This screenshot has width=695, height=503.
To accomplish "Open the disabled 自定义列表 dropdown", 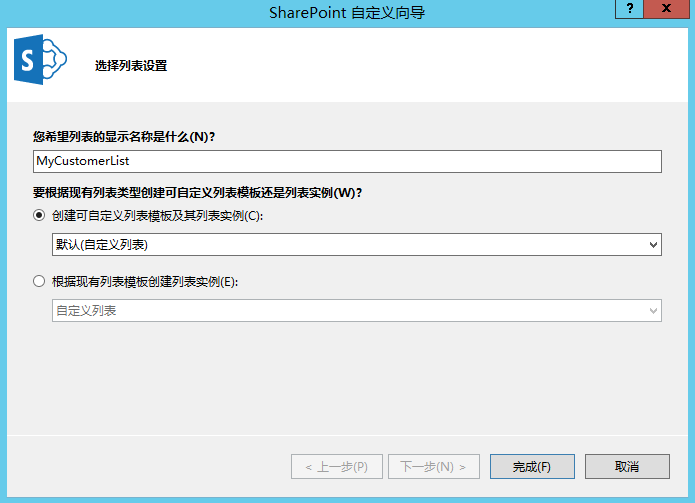I will tap(357, 311).
